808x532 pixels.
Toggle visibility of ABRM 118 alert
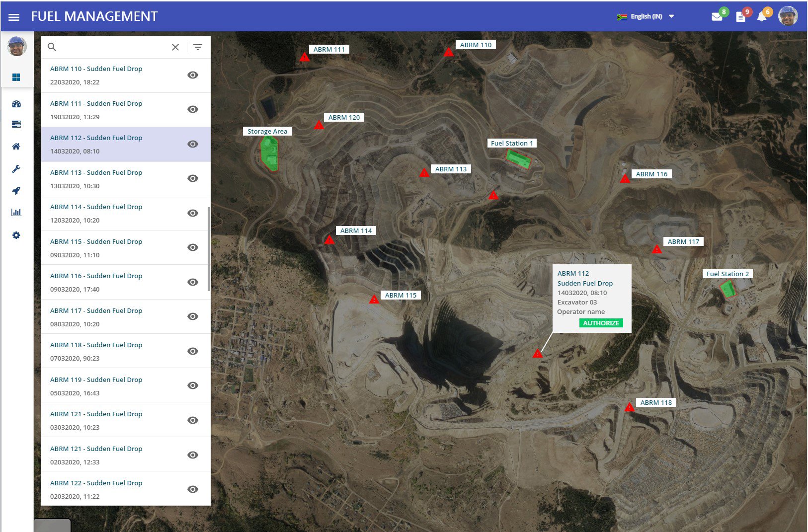coord(193,351)
